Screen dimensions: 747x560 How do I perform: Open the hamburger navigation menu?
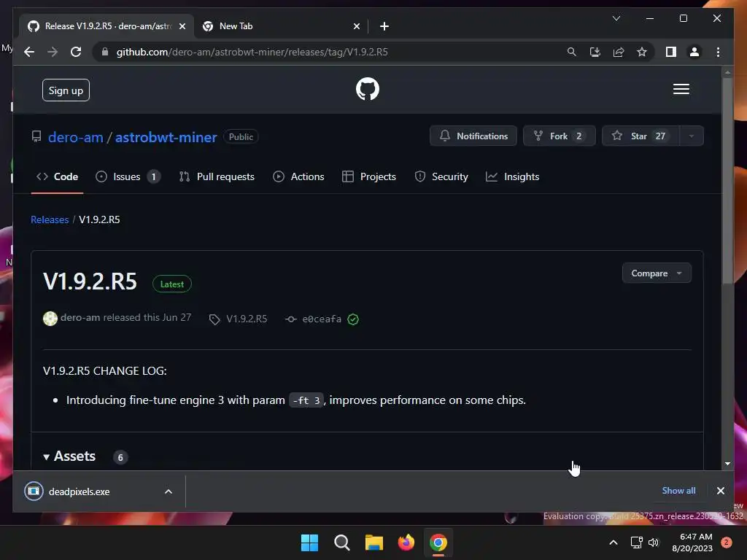681,89
